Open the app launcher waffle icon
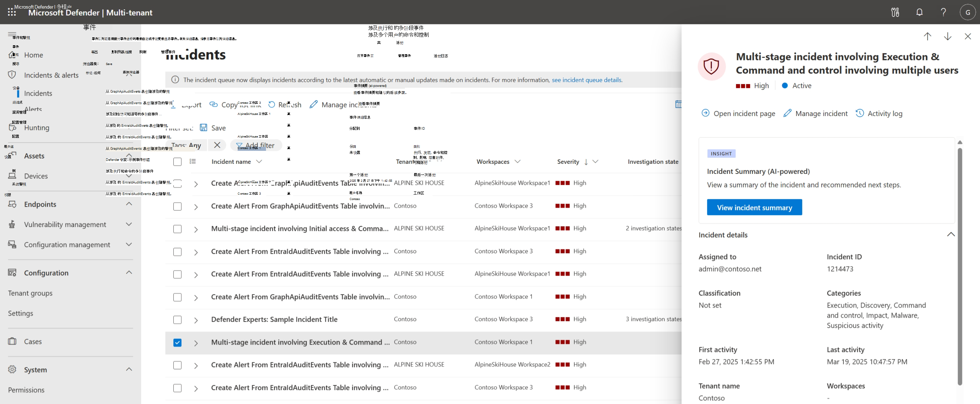Screen dimensions: 980x404 click(11, 13)
